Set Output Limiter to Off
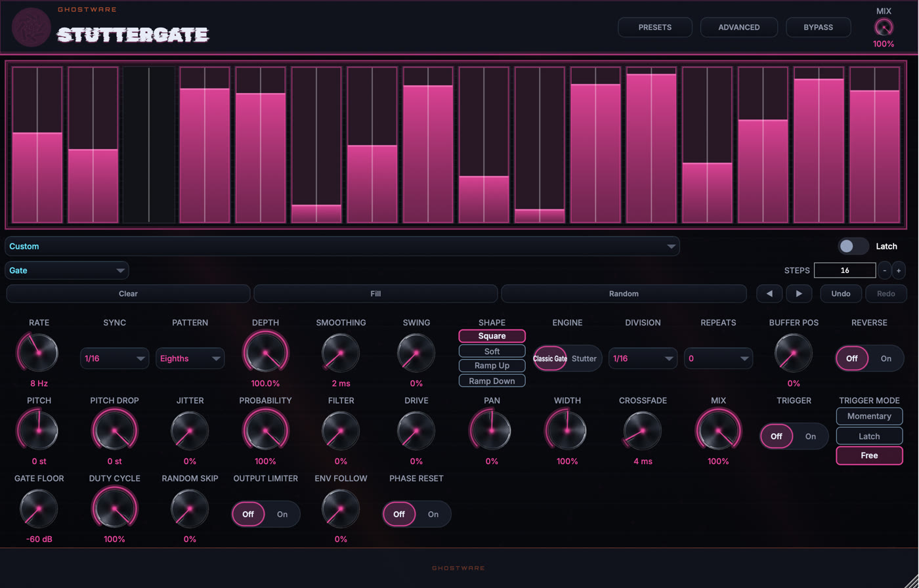Viewport: 919px width, 588px height. [248, 514]
